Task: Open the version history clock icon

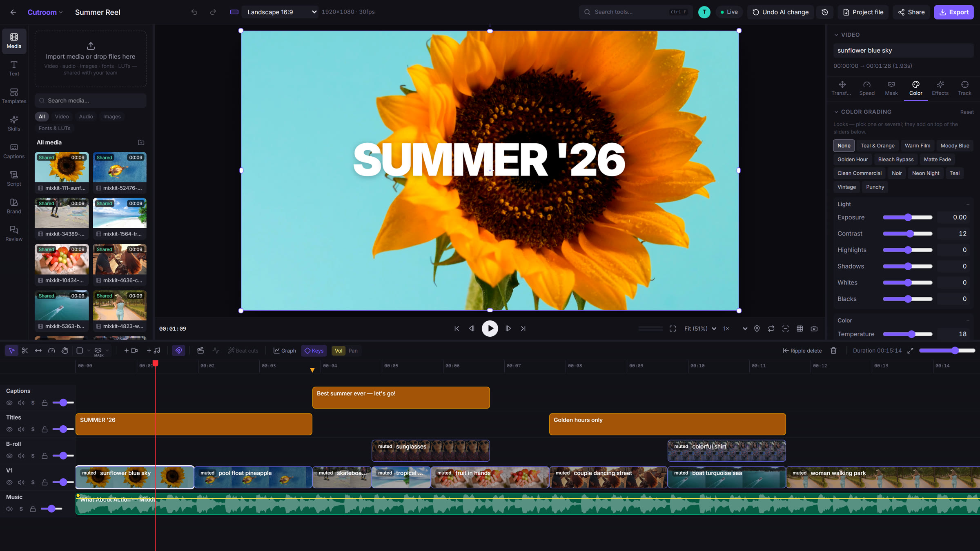Action: point(825,12)
